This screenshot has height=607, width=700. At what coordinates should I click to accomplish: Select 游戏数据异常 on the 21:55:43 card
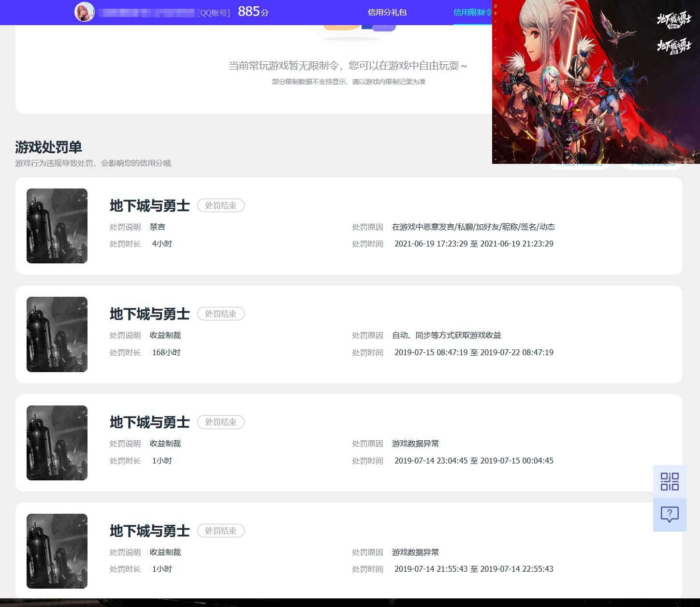pyautogui.click(x=415, y=552)
